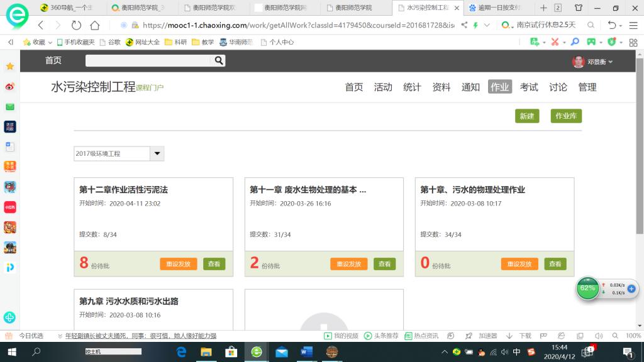Click the browser back arrow

point(41,25)
